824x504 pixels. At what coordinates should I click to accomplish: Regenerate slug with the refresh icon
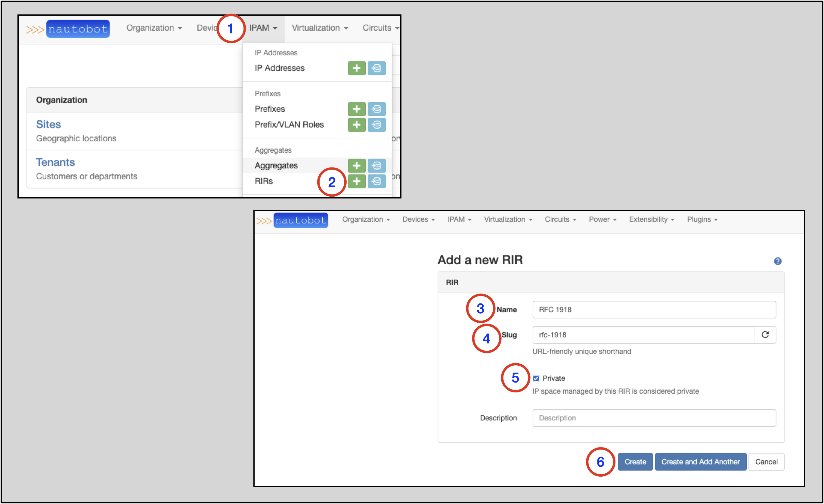[x=765, y=335]
